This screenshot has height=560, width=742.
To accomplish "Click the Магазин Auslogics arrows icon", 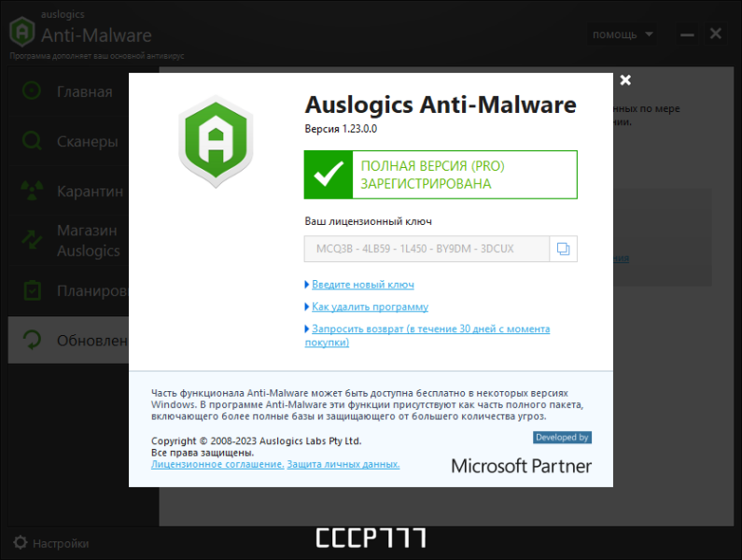I will pyautogui.click(x=32, y=240).
